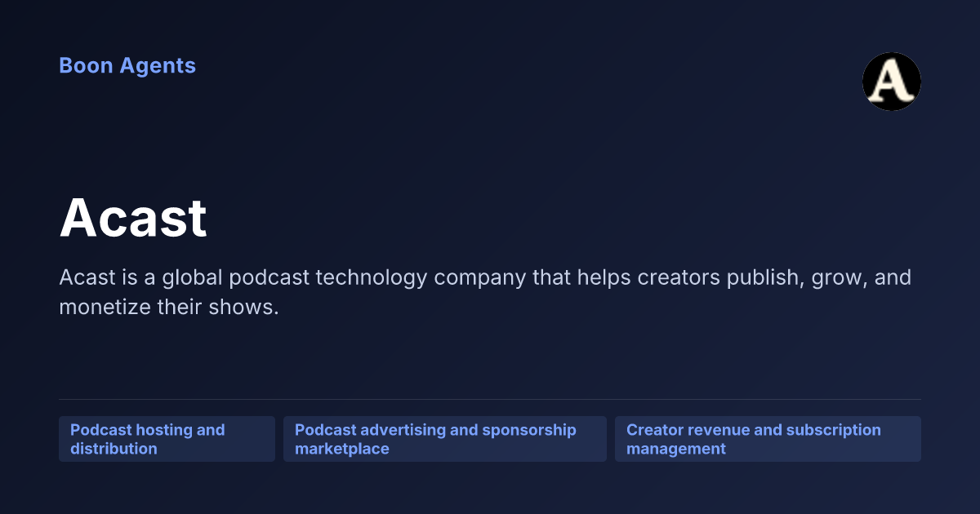Select the Creator revenue and subscription management tag
This screenshot has width=980, height=514.
768,439
